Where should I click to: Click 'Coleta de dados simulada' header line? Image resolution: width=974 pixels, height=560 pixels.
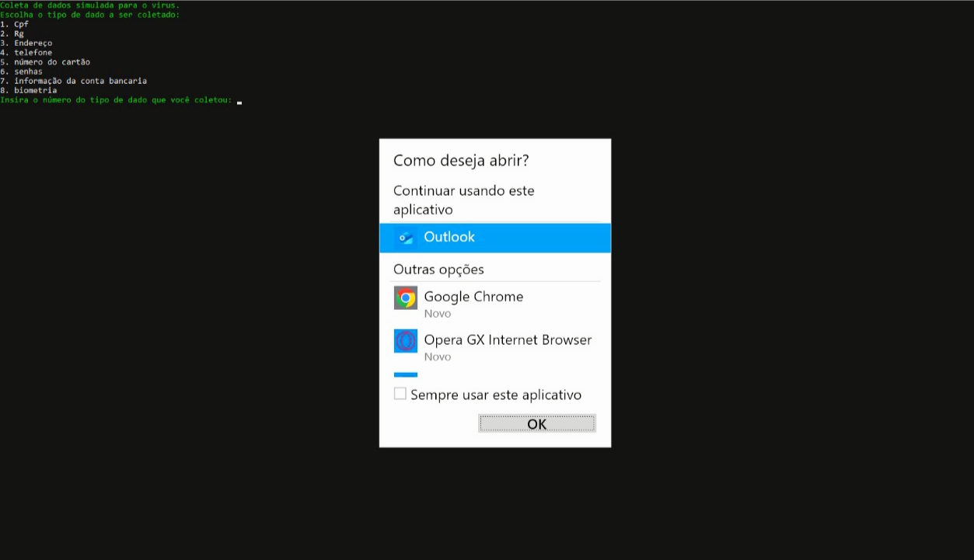[89, 5]
